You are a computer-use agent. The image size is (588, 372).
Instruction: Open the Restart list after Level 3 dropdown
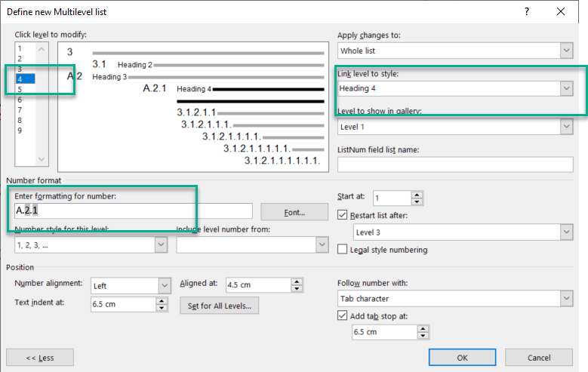[x=567, y=232]
